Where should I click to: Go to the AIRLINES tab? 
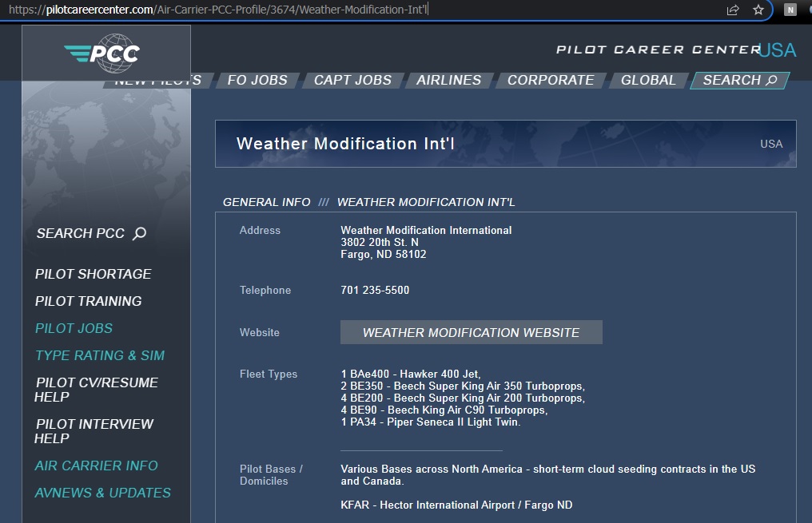(x=448, y=80)
